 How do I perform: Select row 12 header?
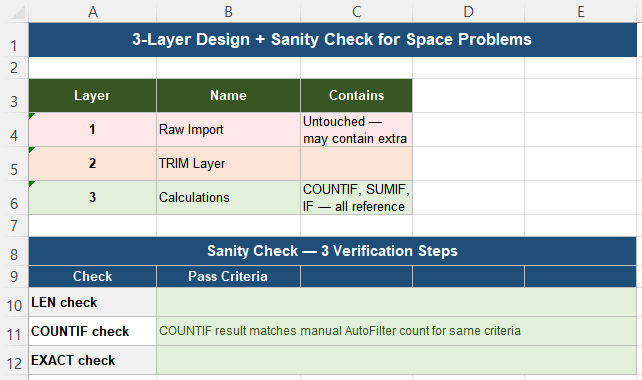tap(14, 360)
